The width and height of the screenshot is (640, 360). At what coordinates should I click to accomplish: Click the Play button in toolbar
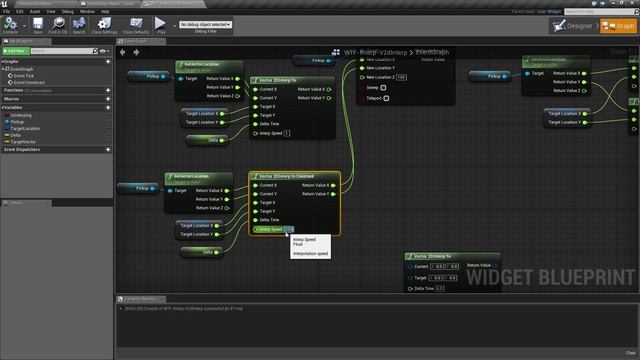point(161,25)
